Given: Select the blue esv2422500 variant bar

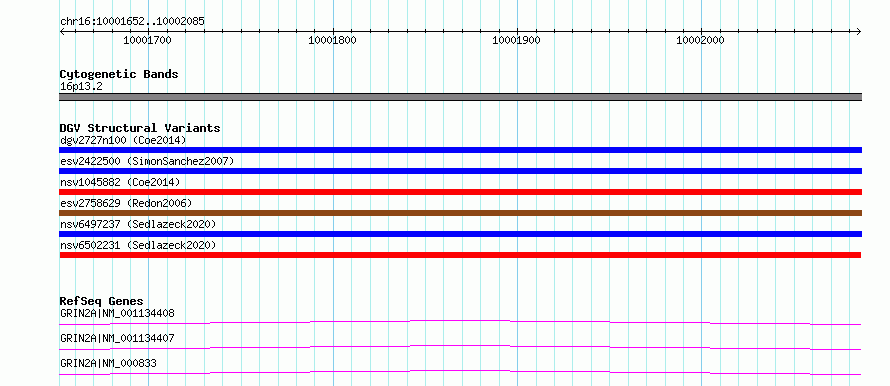Looking at the screenshot, I should click(460, 171).
